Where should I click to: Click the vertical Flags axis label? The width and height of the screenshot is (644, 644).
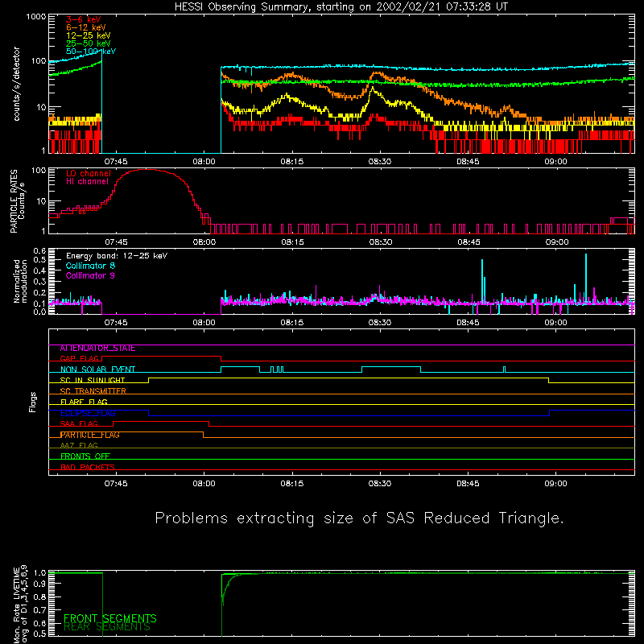click(x=33, y=402)
